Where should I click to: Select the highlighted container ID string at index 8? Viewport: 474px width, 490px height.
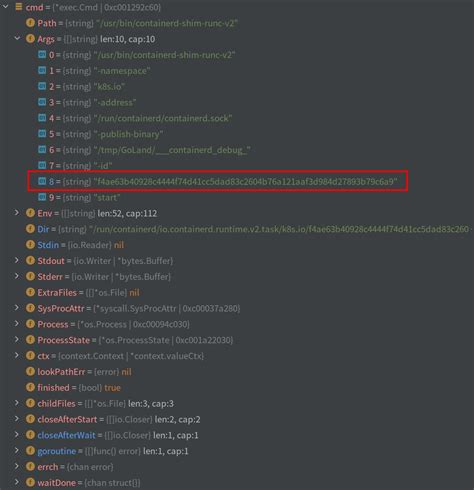[x=218, y=181]
